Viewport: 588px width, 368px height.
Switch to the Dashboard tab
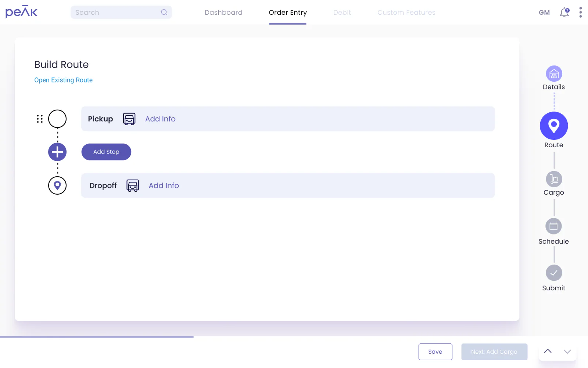pos(223,13)
